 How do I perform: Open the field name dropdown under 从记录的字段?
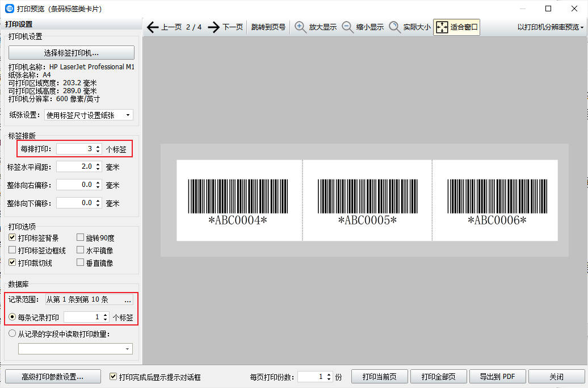(75, 349)
